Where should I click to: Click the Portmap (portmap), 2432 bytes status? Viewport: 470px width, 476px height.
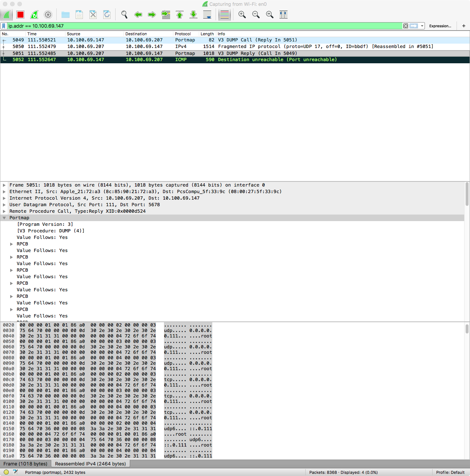click(55, 472)
